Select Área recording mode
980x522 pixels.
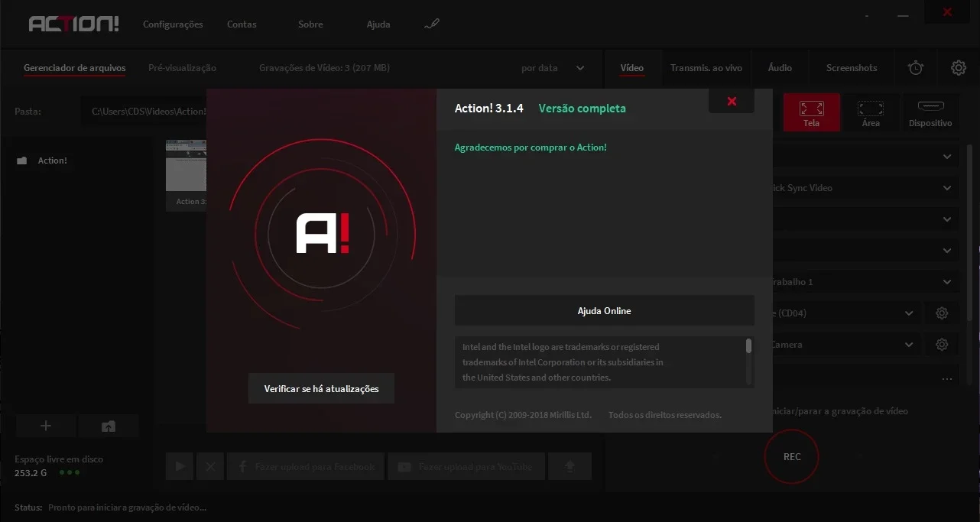click(x=871, y=113)
